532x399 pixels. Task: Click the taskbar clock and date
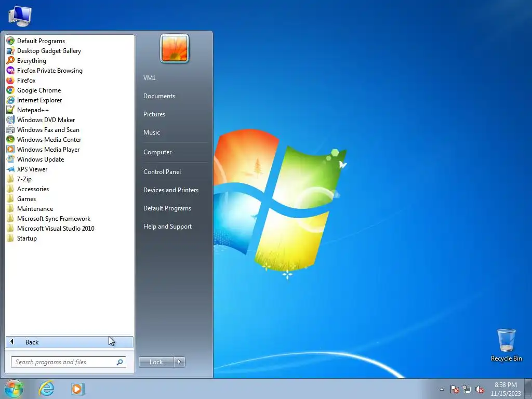(506, 389)
